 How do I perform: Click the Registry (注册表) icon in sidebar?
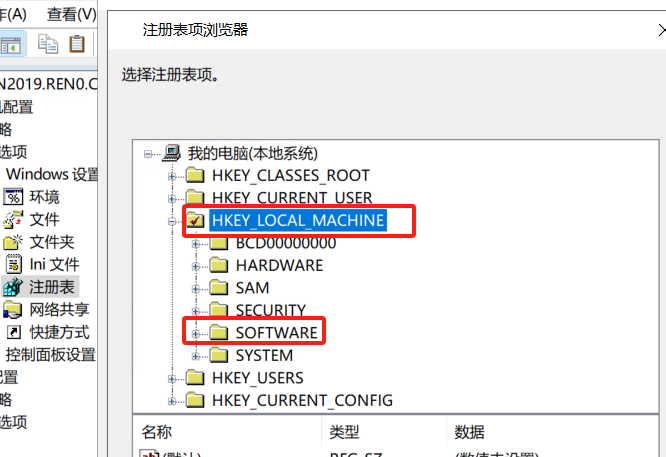click(x=13, y=287)
